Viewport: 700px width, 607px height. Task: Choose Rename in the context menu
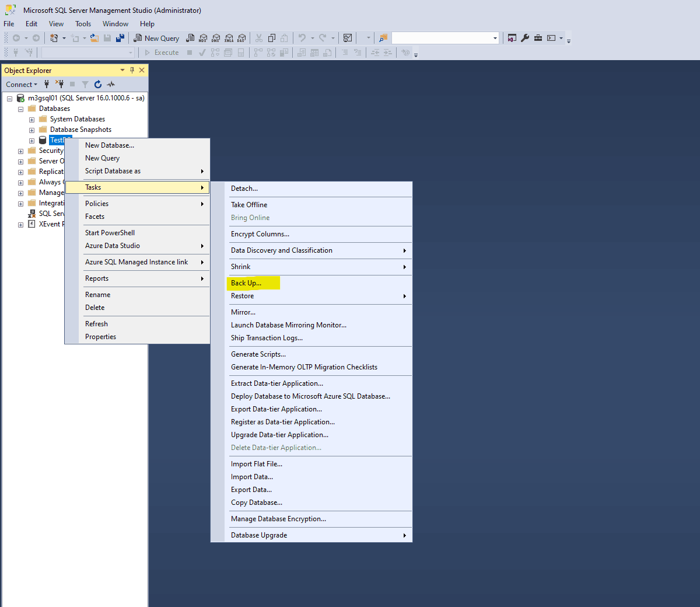coord(137,295)
